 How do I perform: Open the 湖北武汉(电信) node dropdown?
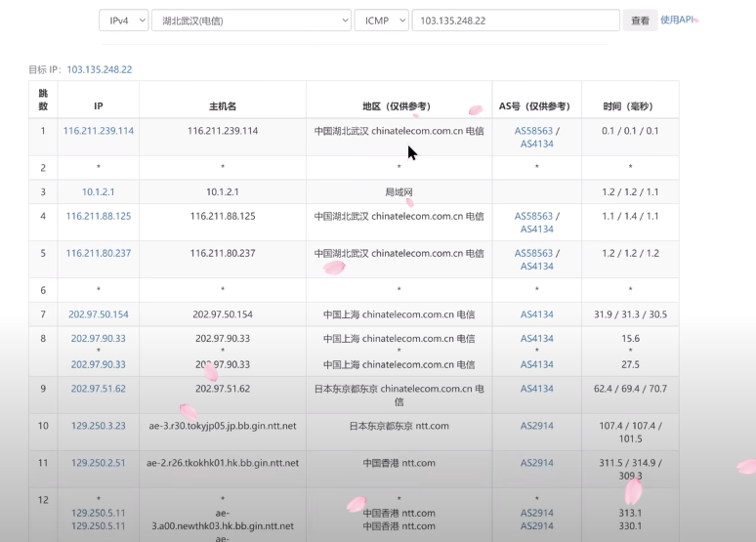point(251,21)
